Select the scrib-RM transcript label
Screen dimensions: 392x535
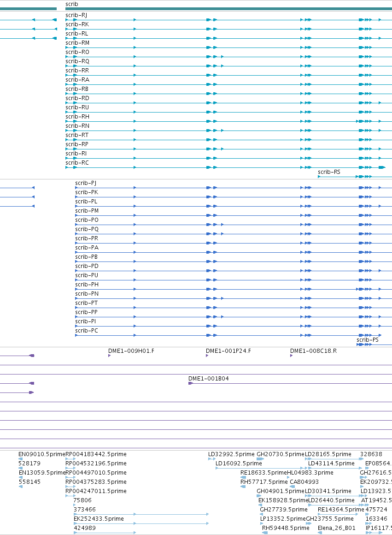(77, 42)
